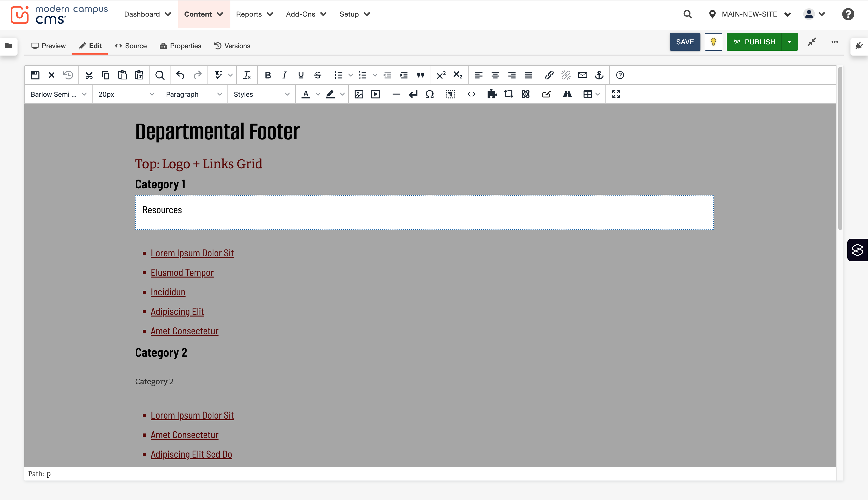Expand the Publish options arrow

[x=789, y=42]
